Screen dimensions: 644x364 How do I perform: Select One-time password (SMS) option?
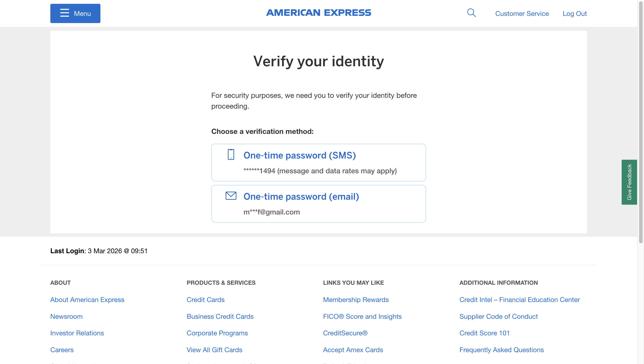(x=299, y=155)
